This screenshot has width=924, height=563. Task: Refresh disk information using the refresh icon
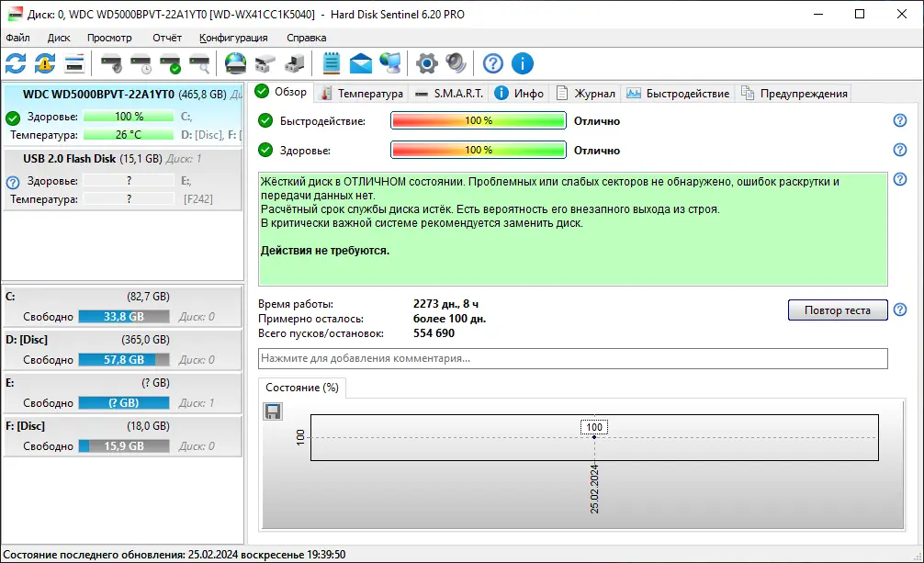point(16,63)
